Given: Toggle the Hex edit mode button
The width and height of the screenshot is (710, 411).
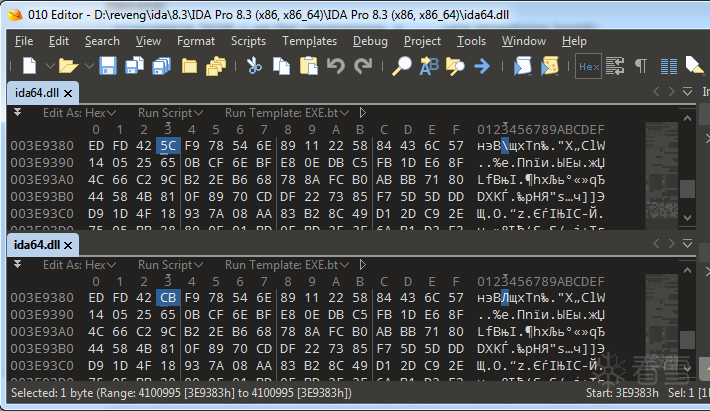Looking at the screenshot, I should click(589, 67).
